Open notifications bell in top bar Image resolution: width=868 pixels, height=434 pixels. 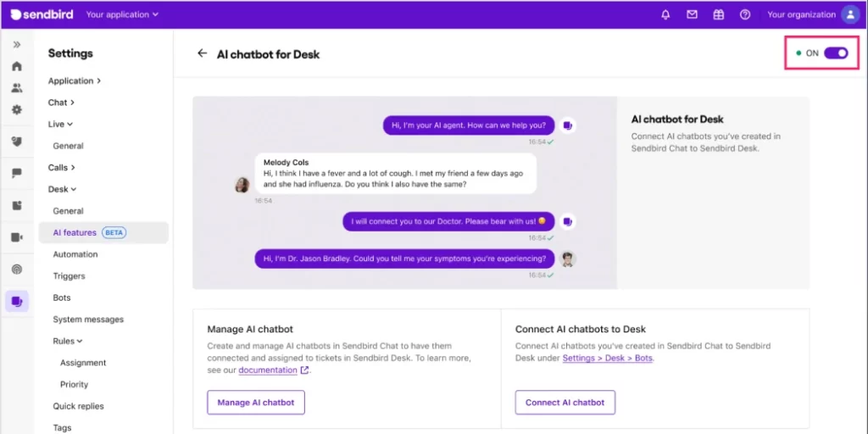point(665,15)
